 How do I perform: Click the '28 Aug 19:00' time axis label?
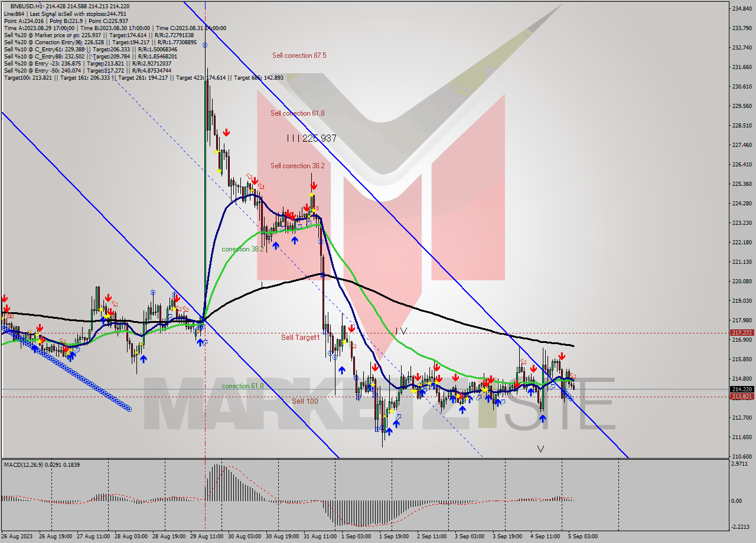[x=169, y=537]
